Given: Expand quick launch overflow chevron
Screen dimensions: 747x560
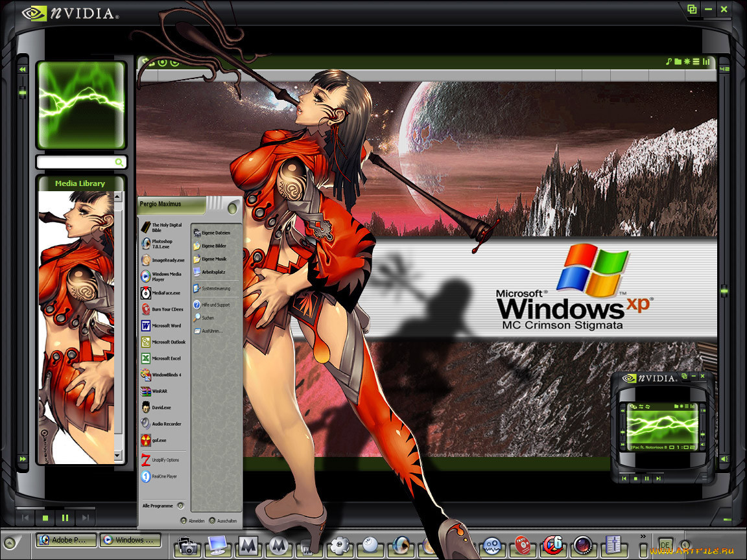Looking at the screenshot, I should coord(643,537).
